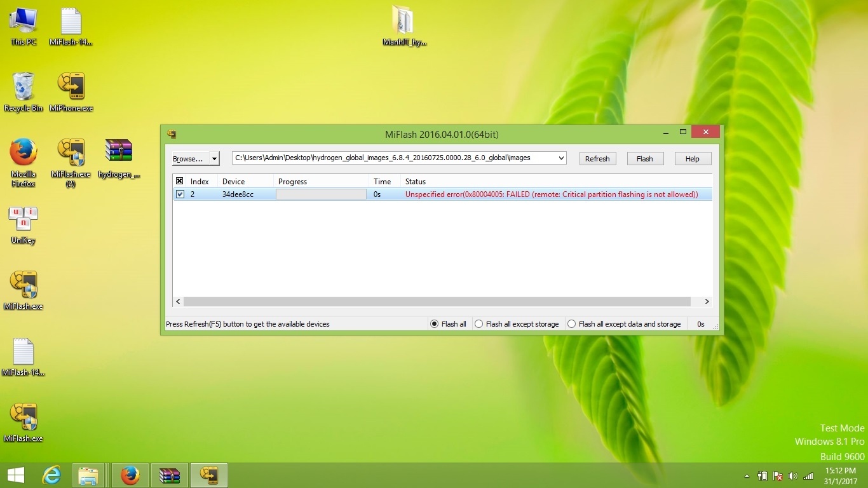Click the volume speaker tray icon

[793, 476]
